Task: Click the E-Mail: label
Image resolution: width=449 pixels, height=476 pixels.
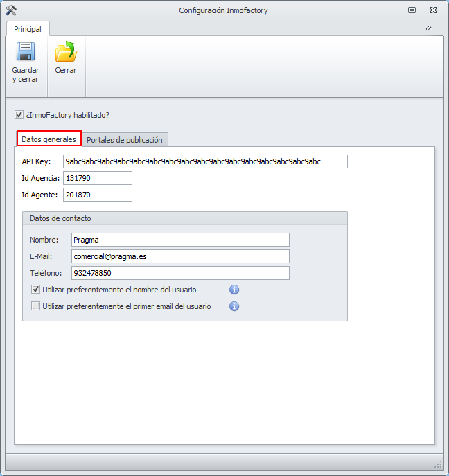Action: [41, 256]
